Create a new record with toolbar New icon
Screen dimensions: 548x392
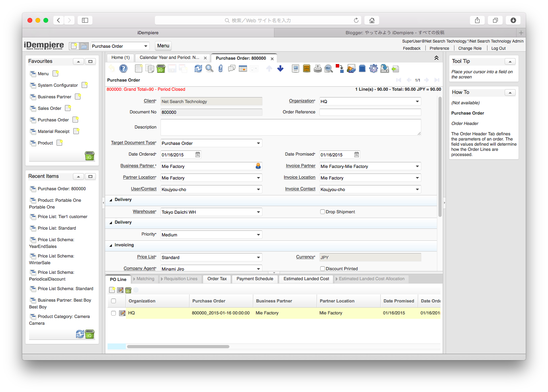139,68
